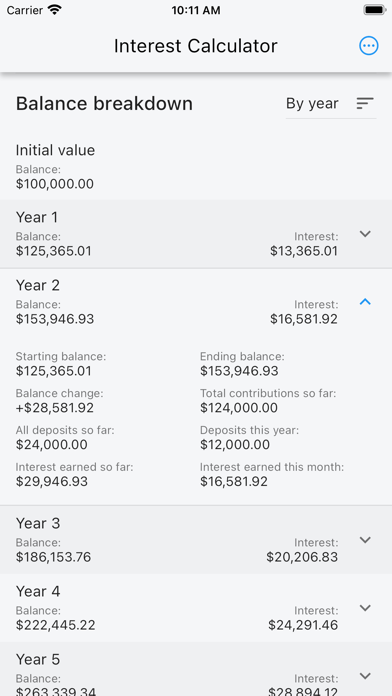Tap the Year 3 row heading
Viewport: 392px width, 696px height.
click(x=38, y=523)
